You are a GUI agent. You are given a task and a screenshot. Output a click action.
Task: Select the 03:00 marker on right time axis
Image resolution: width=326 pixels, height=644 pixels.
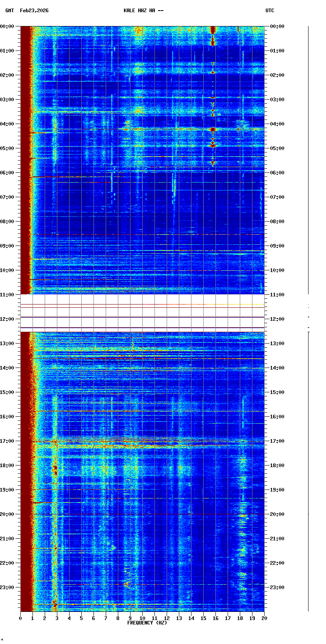pos(278,100)
